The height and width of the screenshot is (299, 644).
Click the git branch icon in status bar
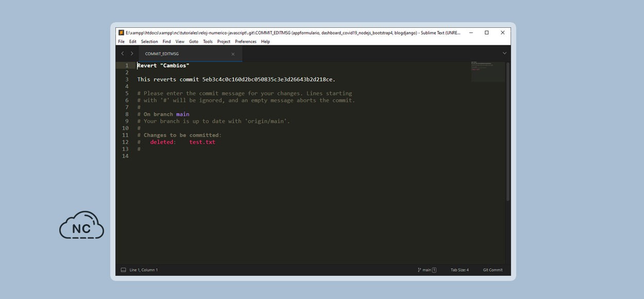419,270
